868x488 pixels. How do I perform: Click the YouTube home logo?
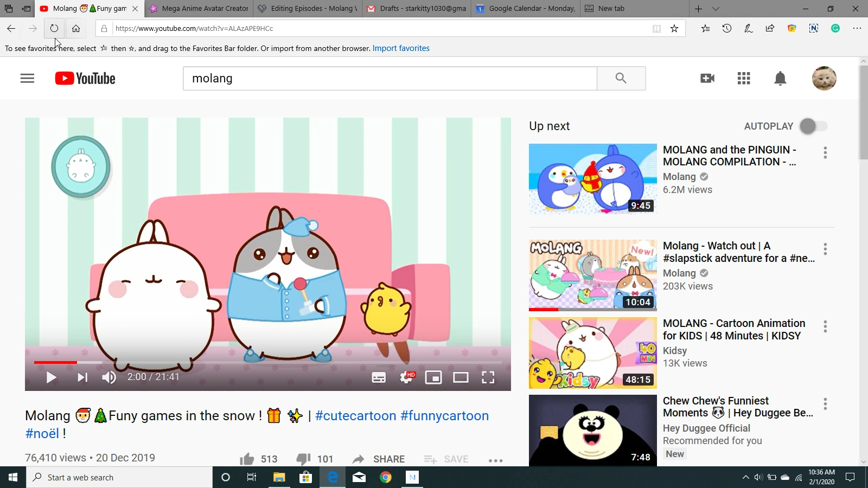click(x=84, y=78)
